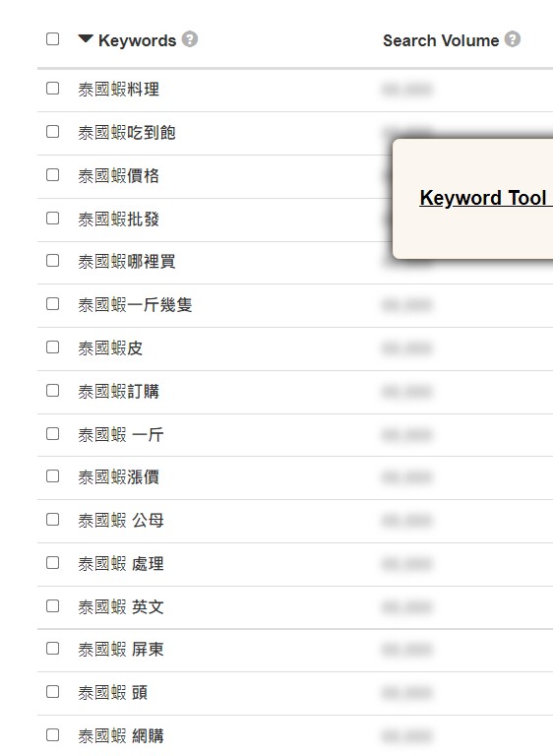Click the keyword text 泰國蝦漲價
Screen dimensions: 553x756
(119, 477)
